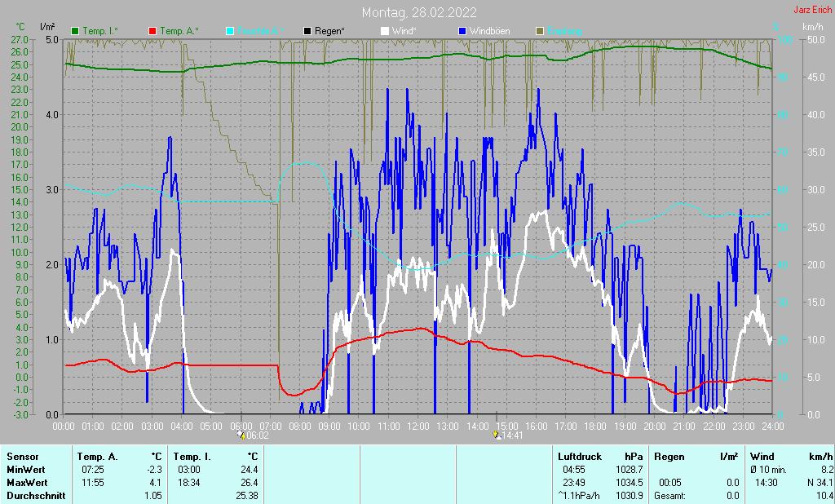Click the Temp. A. average '1.05'
The width and height of the screenshot is (835, 504).
point(153,496)
